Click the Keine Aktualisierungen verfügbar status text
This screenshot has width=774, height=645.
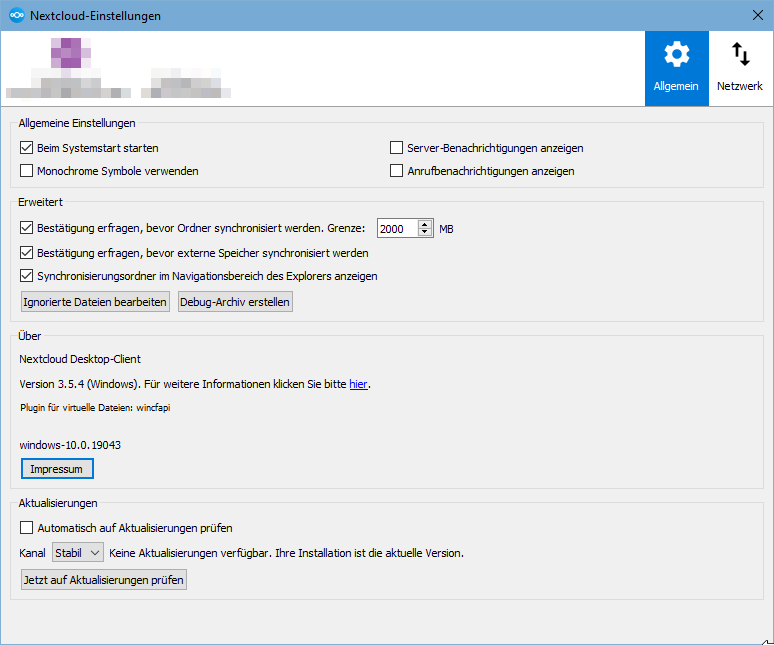[286, 553]
